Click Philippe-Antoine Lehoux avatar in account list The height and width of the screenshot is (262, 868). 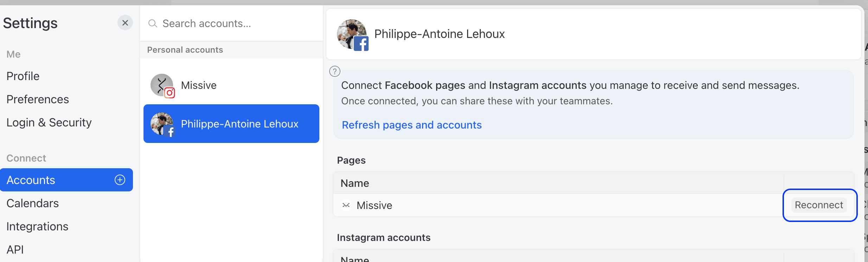click(162, 124)
